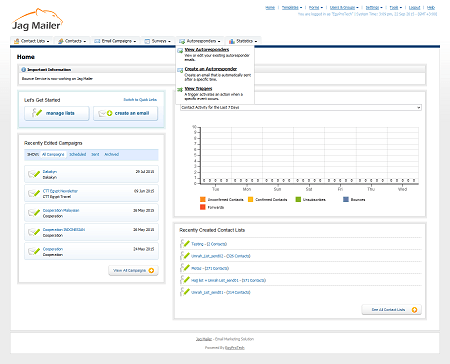Switch to the Archived campaigns tab

pyautogui.click(x=112, y=154)
